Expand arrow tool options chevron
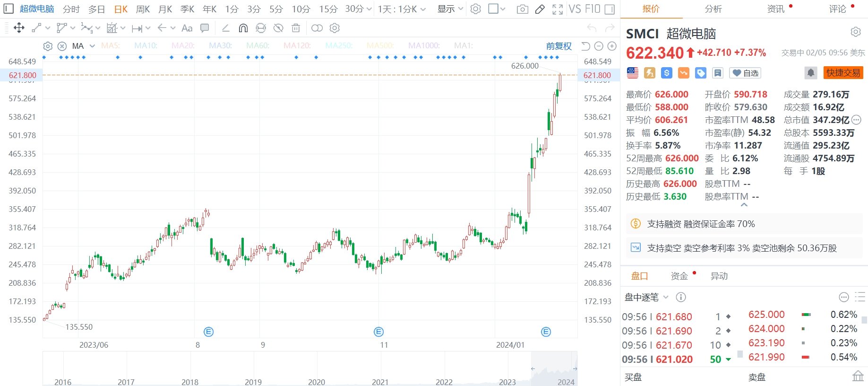Viewport: 868px width, 386px height. (x=173, y=28)
